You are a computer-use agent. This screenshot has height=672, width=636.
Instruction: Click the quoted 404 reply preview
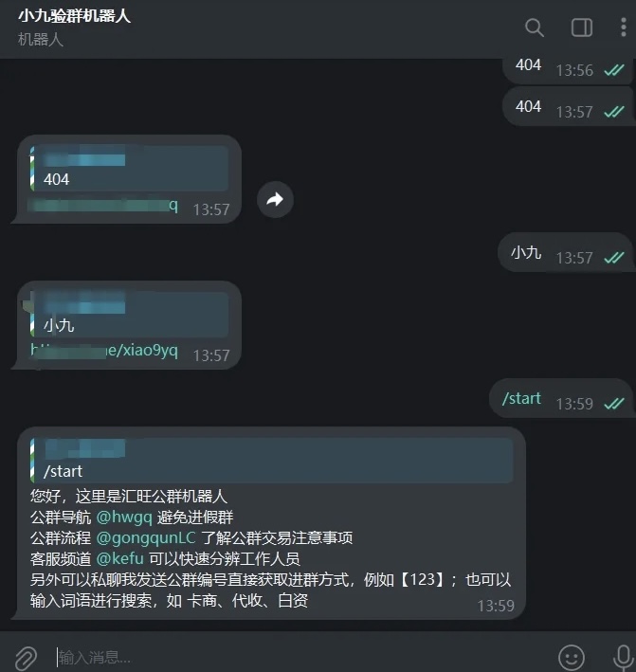tap(129, 169)
